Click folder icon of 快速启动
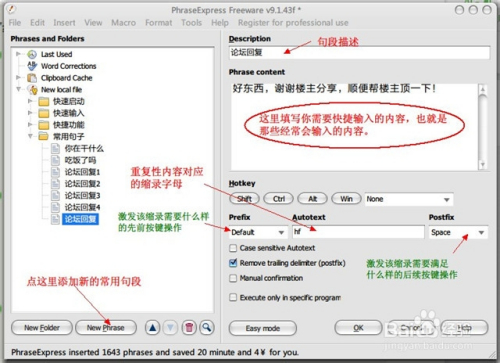Viewport: 500px width, 363px height. pos(44,101)
